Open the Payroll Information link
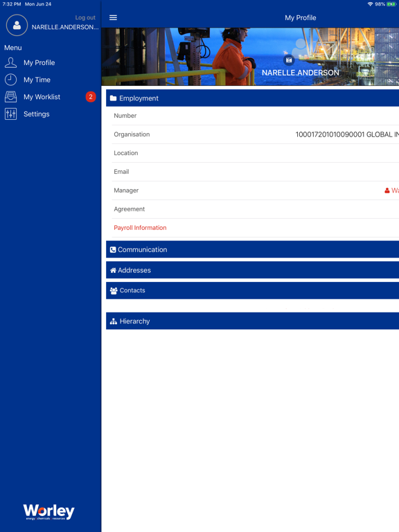The image size is (399, 532). click(x=140, y=228)
